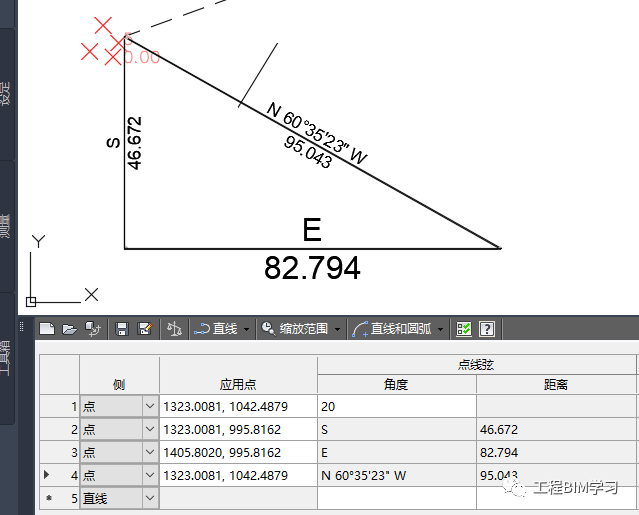Switch to the 工具箱 side tab
639x515 pixels.
[6, 358]
